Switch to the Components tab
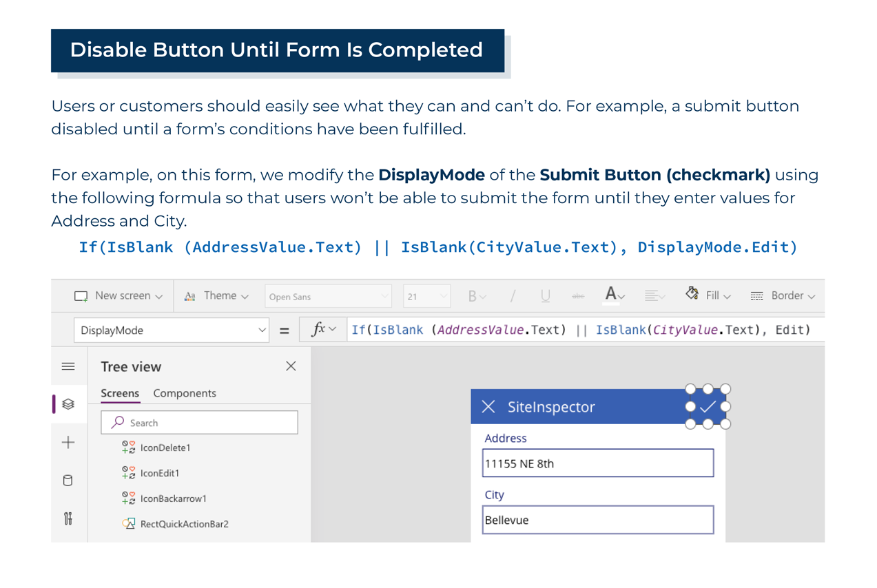This screenshot has height=588, width=877. (x=184, y=393)
